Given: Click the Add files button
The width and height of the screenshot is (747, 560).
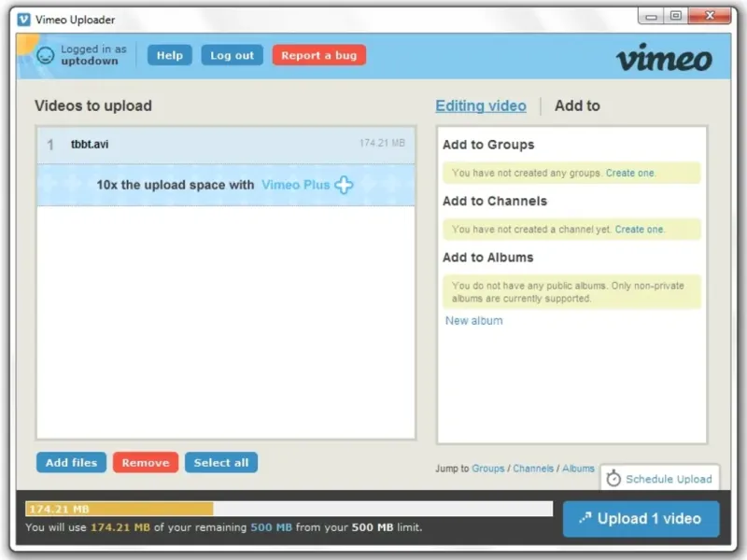Looking at the screenshot, I should [72, 462].
